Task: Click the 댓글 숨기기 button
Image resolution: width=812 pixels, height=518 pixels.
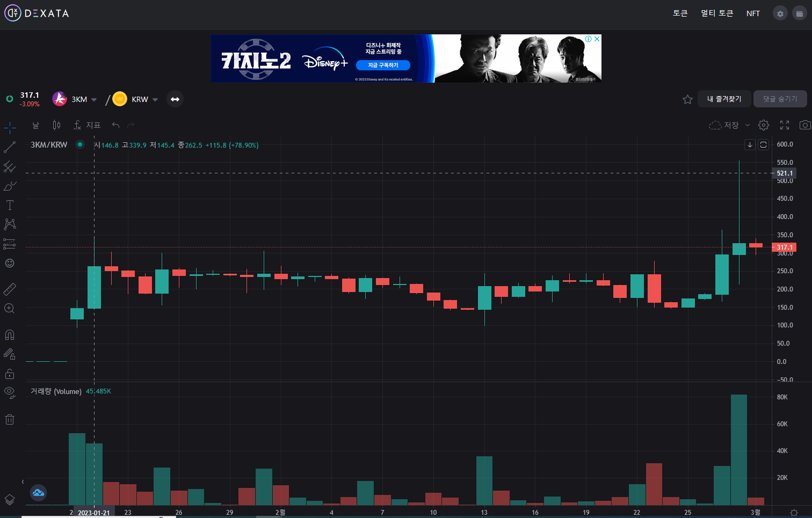Action: (780, 99)
